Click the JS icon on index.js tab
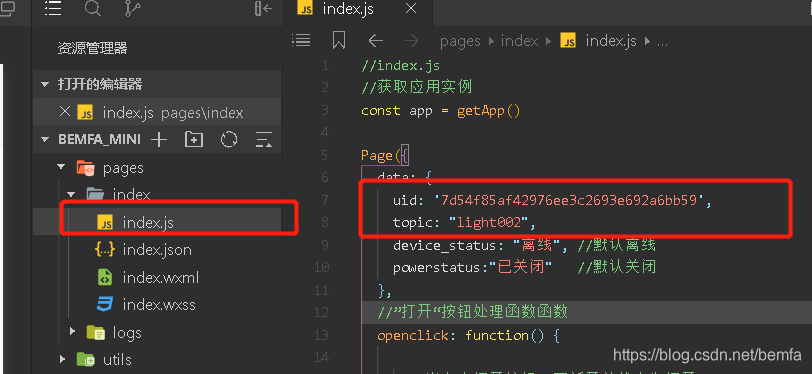The width and height of the screenshot is (812, 374). (305, 9)
